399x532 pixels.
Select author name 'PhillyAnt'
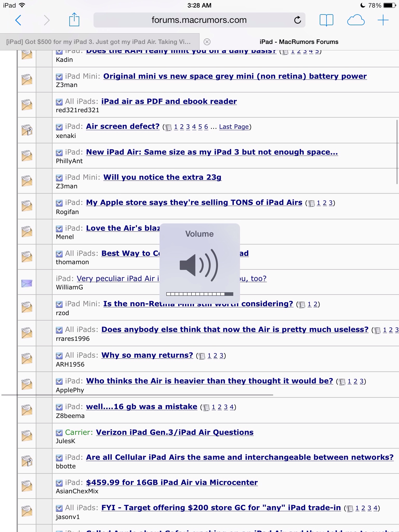[69, 161]
